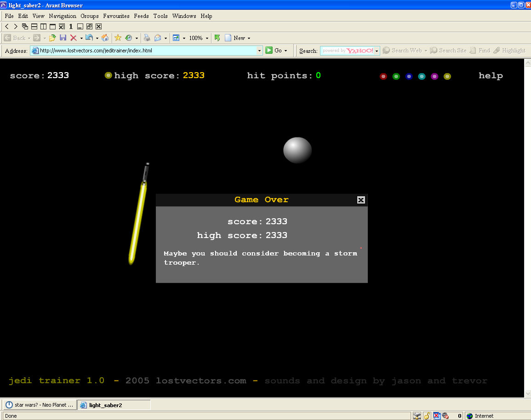This screenshot has width=531, height=420.
Task: Expand the Go button dropdown arrow
Action: tap(286, 51)
